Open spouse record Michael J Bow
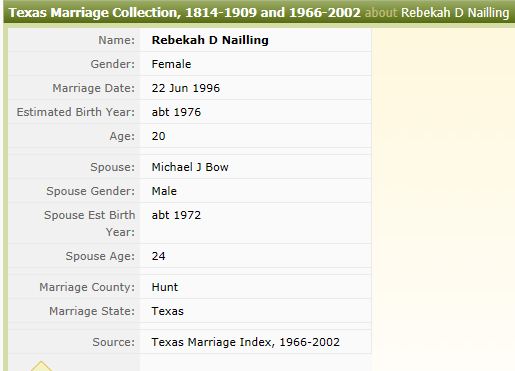 pos(190,167)
